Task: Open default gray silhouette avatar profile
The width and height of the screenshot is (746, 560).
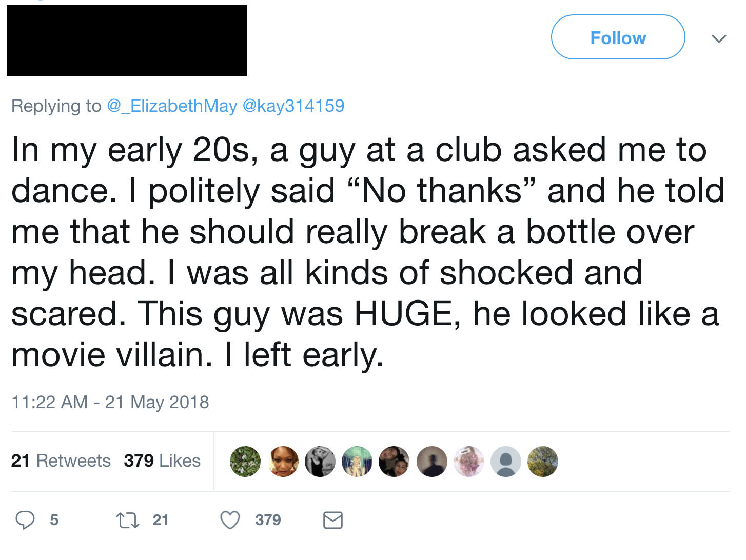Action: click(x=506, y=461)
